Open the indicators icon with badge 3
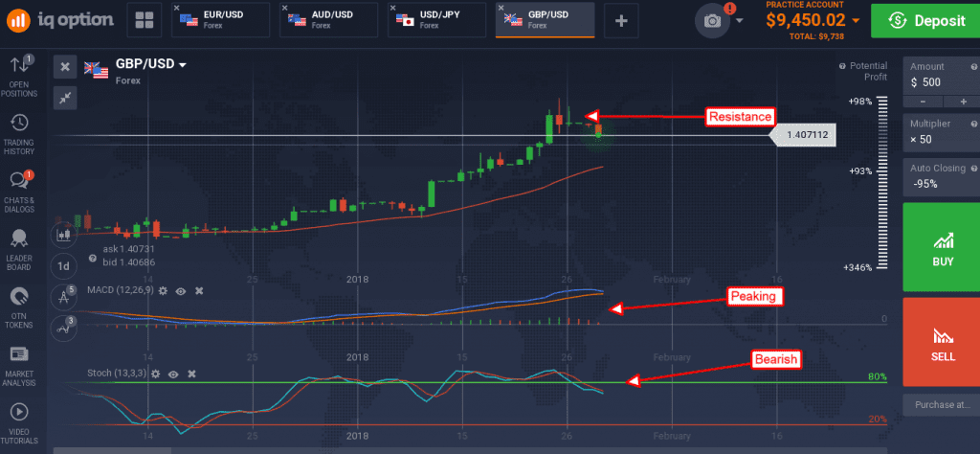 (x=63, y=328)
